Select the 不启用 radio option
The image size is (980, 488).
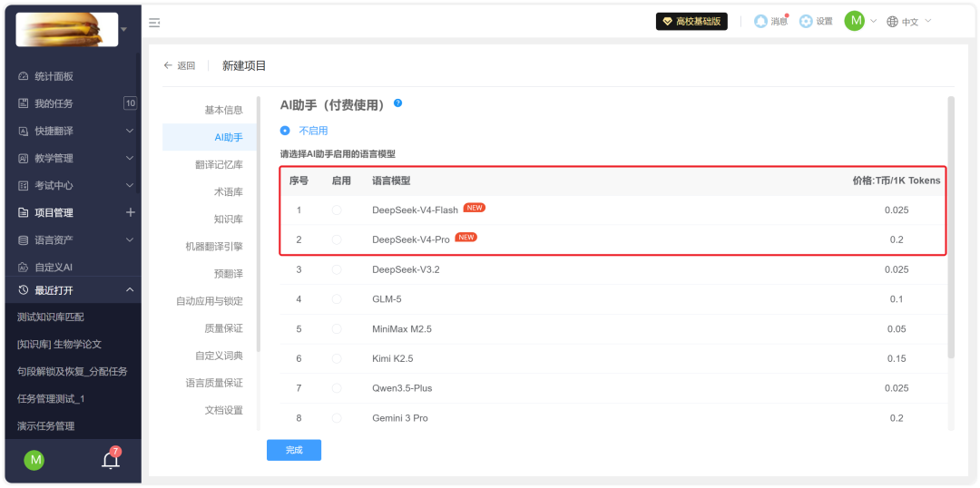click(285, 131)
